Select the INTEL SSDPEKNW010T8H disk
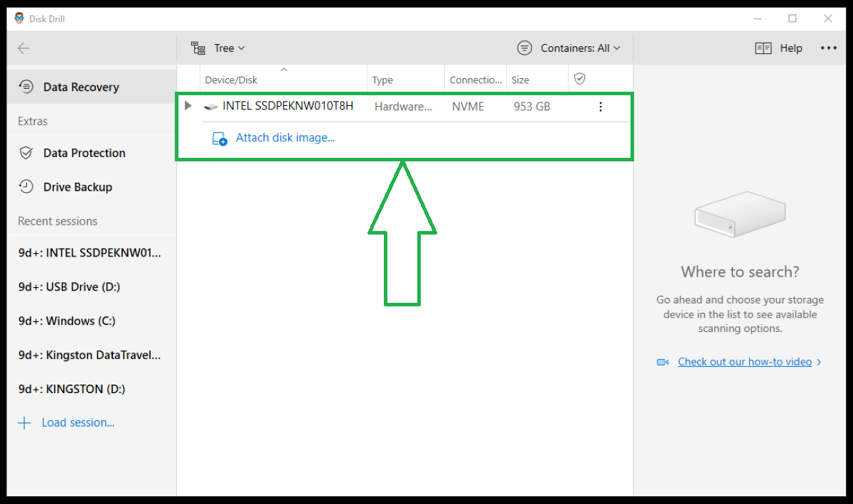Viewport: 853px width, 504px height. [x=288, y=106]
